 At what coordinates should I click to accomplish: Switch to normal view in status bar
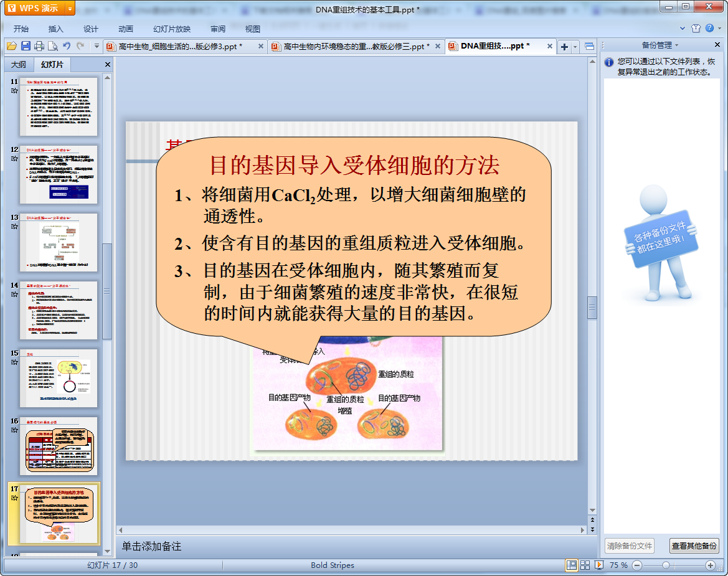pyautogui.click(x=572, y=565)
